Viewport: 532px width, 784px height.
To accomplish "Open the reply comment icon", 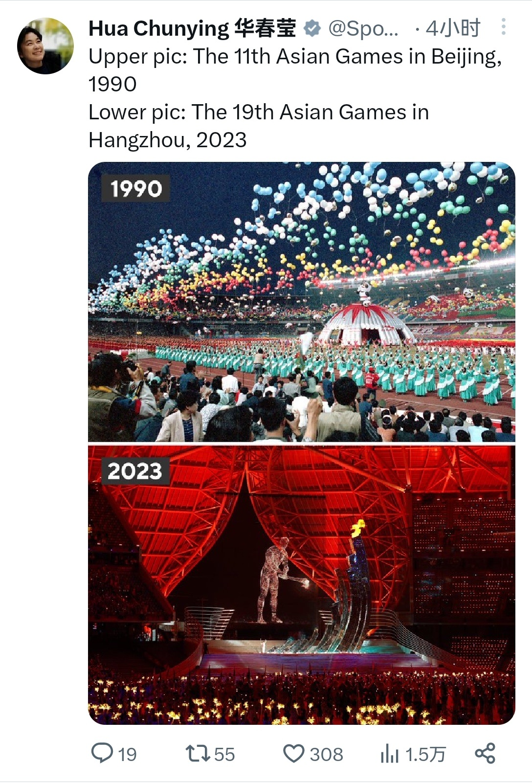I will pyautogui.click(x=102, y=753).
